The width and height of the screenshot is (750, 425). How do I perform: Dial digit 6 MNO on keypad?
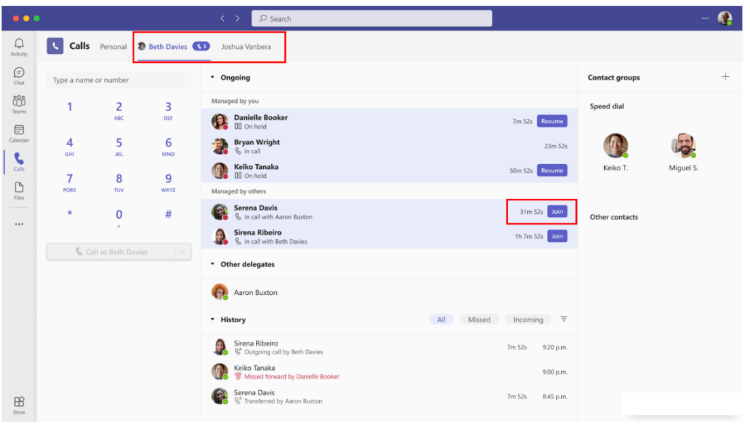point(168,146)
